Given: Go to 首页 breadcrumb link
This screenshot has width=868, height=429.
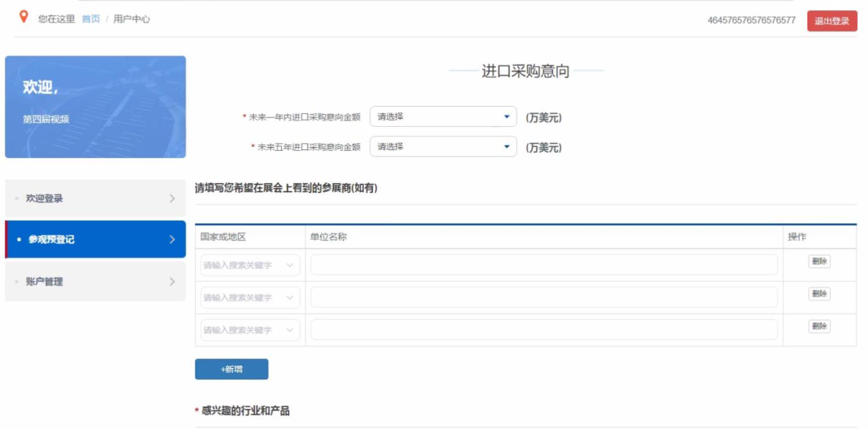Looking at the screenshot, I should pos(91,19).
